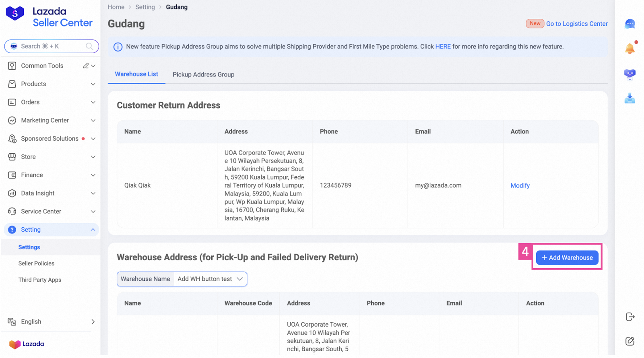Click the edit pencil beside Common Tools

click(x=86, y=66)
